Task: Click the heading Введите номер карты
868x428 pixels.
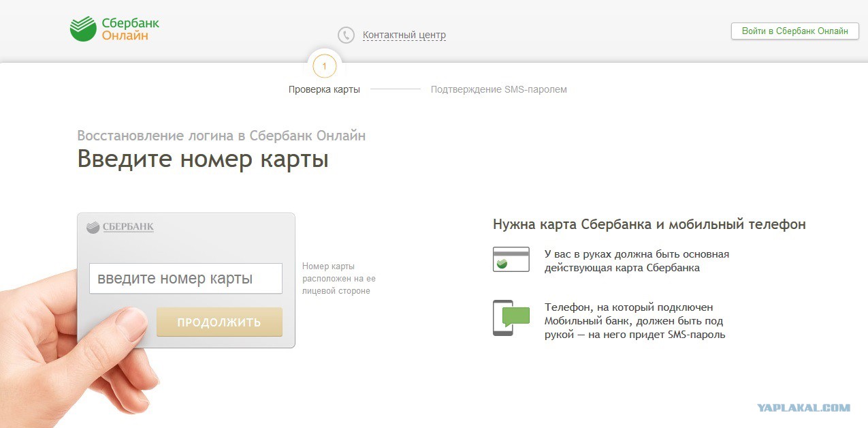Action: (x=203, y=159)
